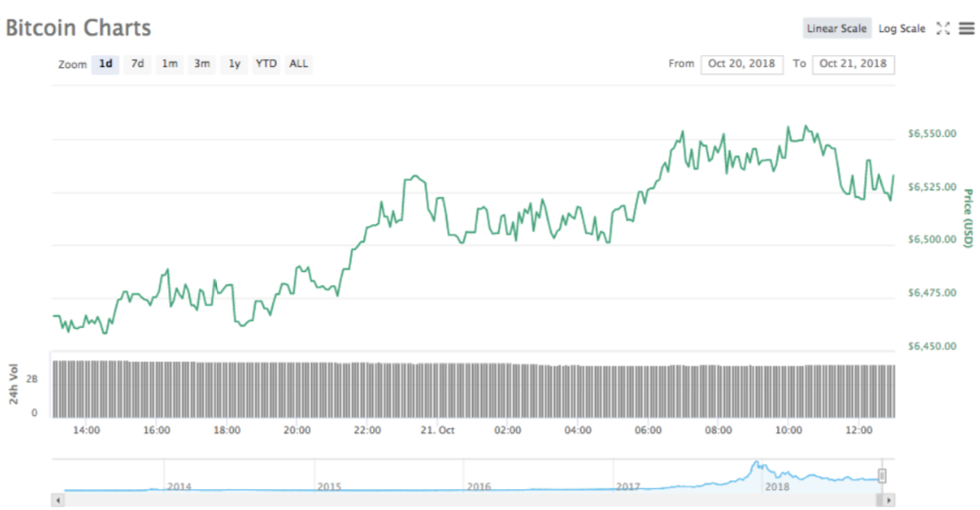Click the $6,500.00 price axis label
The width and height of the screenshot is (980, 510).
pos(932,239)
